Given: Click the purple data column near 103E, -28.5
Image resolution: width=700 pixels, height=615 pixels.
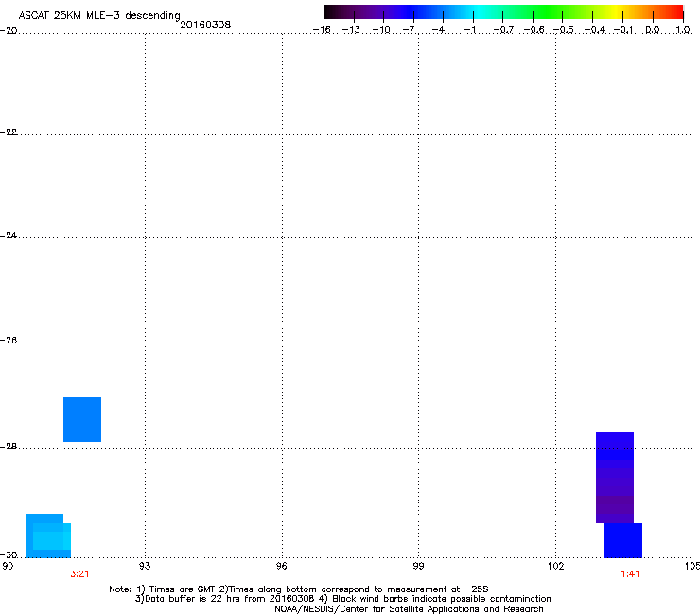Looking at the screenshot, I should [x=615, y=478].
